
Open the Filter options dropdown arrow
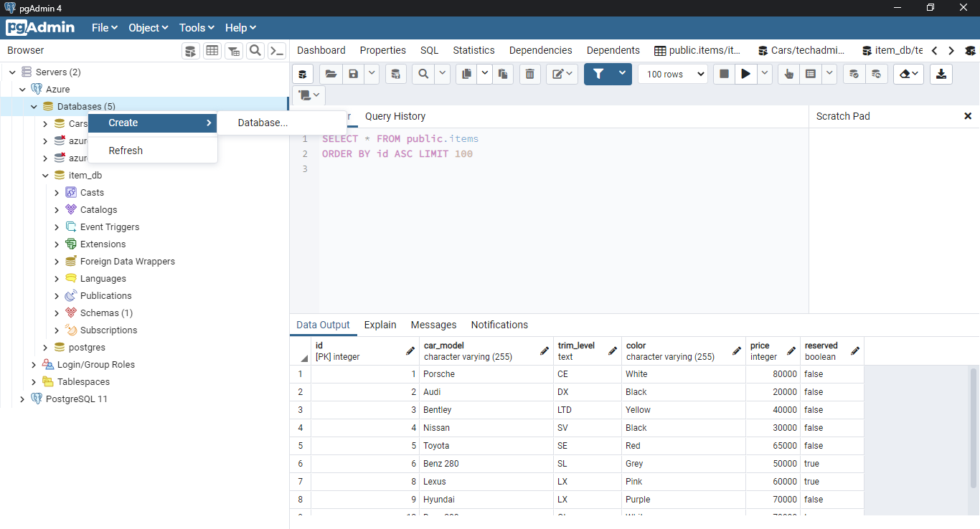(x=622, y=74)
